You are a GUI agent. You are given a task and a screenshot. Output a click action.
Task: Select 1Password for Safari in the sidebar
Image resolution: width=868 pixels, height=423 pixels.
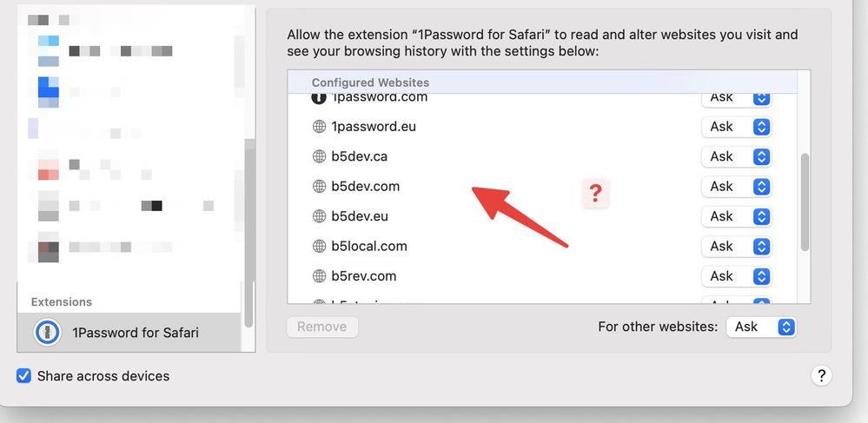click(x=135, y=332)
